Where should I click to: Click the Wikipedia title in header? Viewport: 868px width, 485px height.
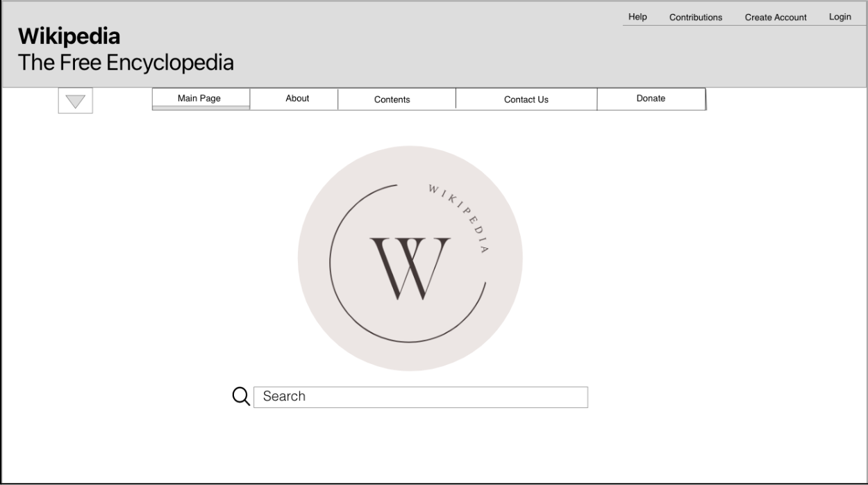(x=69, y=36)
